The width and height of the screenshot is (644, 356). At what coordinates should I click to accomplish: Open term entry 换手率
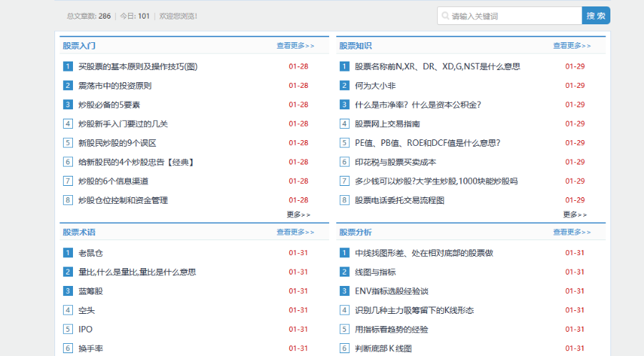point(91,349)
